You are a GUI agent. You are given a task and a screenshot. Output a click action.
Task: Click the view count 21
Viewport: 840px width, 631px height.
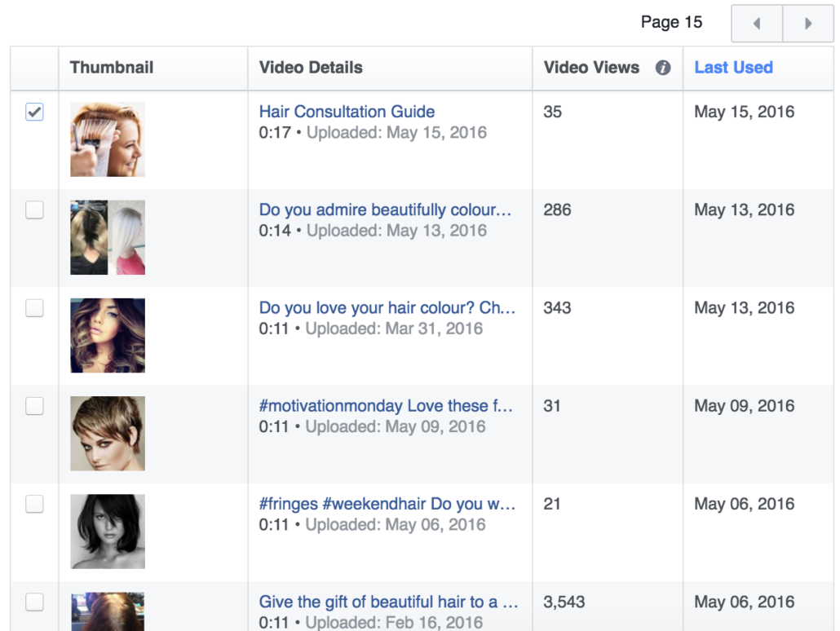pyautogui.click(x=552, y=504)
